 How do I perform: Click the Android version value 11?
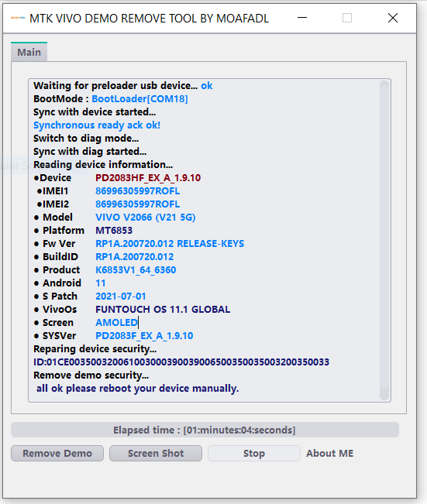tap(101, 283)
